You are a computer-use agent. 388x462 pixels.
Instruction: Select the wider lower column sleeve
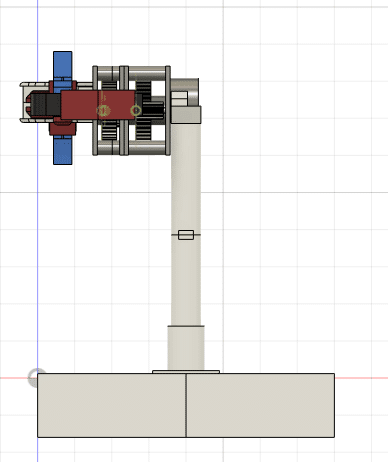pyautogui.click(x=186, y=348)
